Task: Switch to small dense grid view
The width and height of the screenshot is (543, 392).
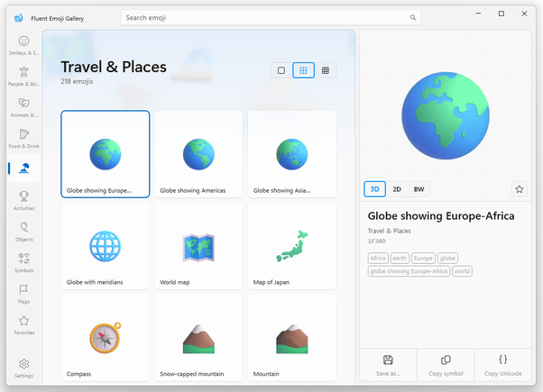Action: point(326,70)
